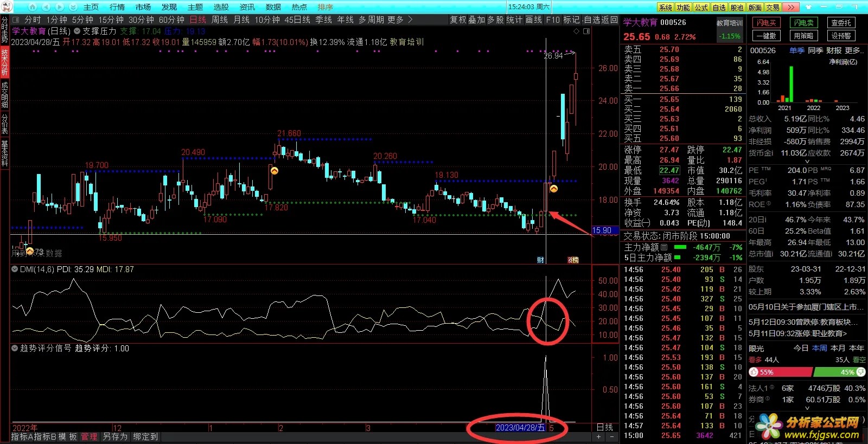Click the orange marker icon near 17.820
This screenshot has height=444, width=868.
[275, 170]
